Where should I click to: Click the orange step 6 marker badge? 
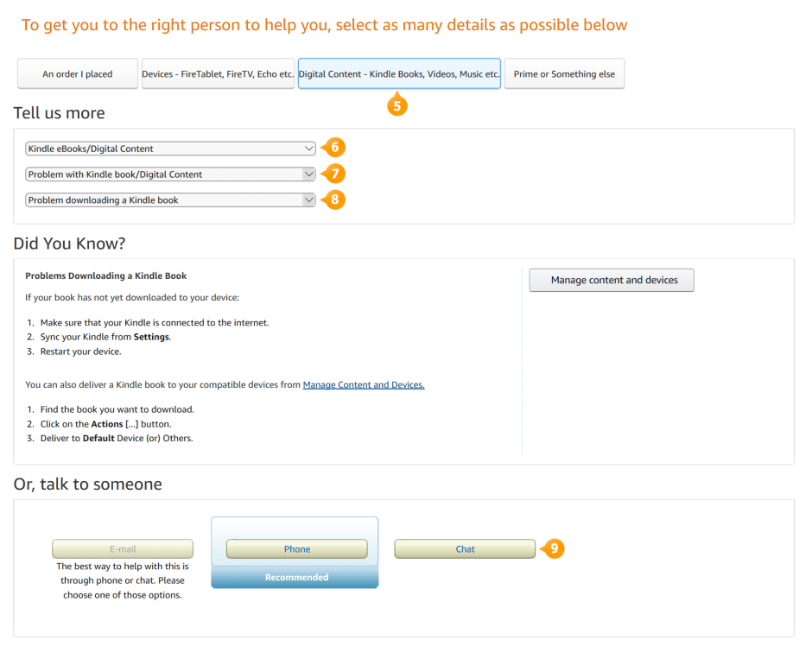(x=335, y=148)
